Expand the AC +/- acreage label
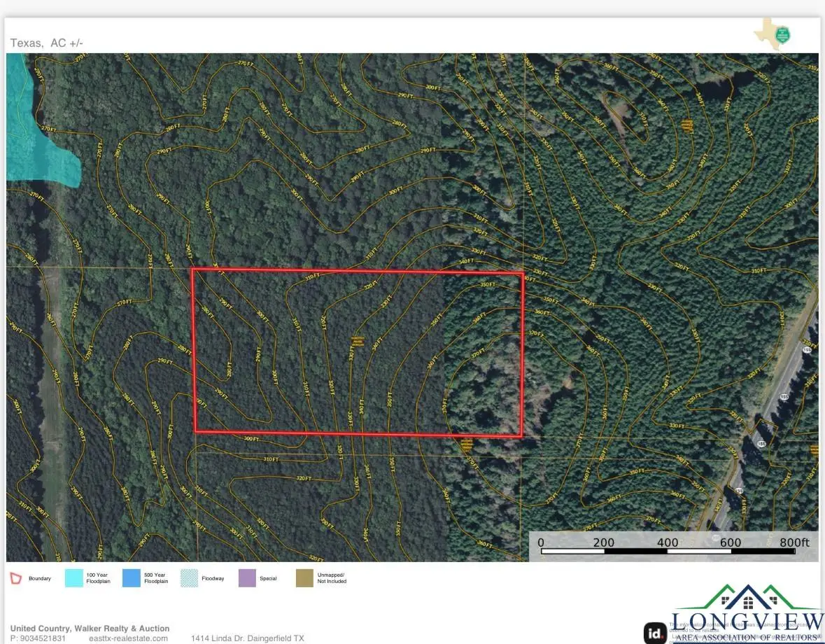Image resolution: width=825 pixels, height=644 pixels. pos(67,42)
